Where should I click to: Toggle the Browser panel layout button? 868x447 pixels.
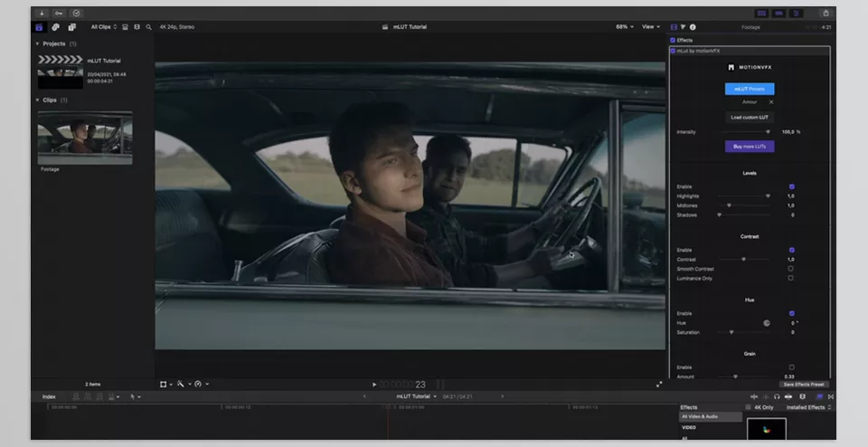coord(761,14)
